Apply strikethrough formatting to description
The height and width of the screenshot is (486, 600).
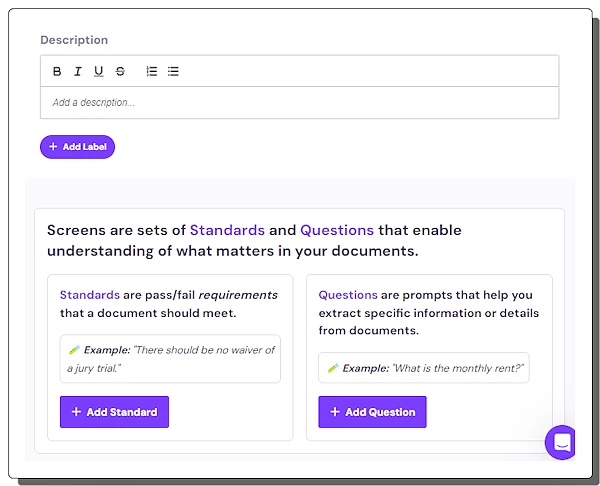(x=120, y=71)
